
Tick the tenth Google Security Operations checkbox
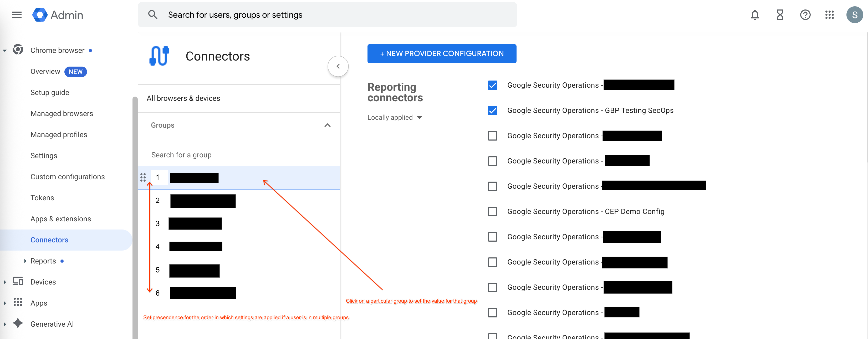click(493, 313)
